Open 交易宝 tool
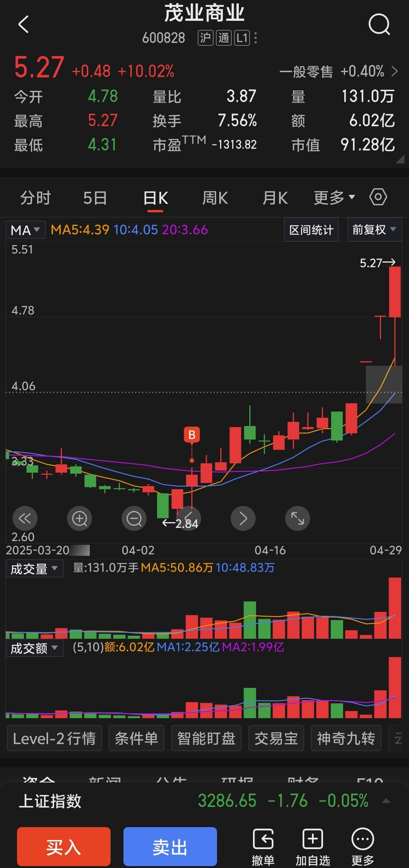This screenshot has width=409, height=868. click(276, 738)
